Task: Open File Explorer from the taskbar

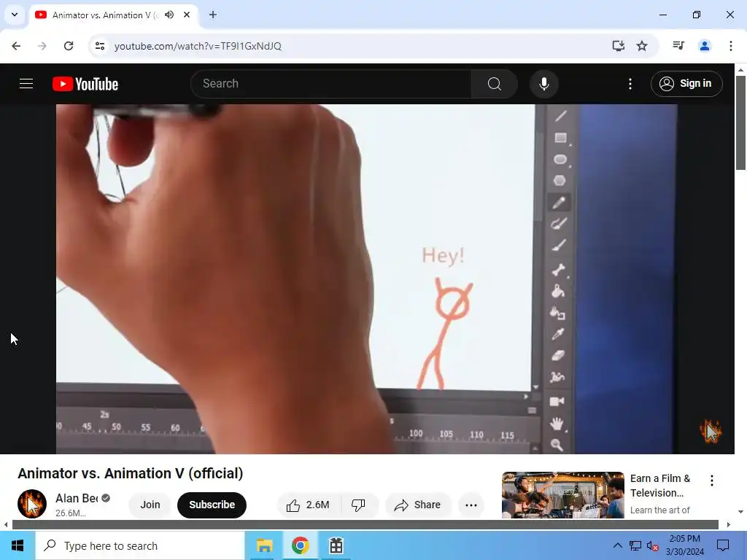Action: point(264,545)
